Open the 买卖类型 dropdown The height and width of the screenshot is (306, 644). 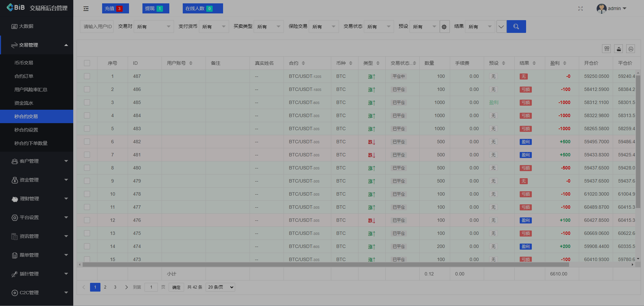[x=269, y=27]
